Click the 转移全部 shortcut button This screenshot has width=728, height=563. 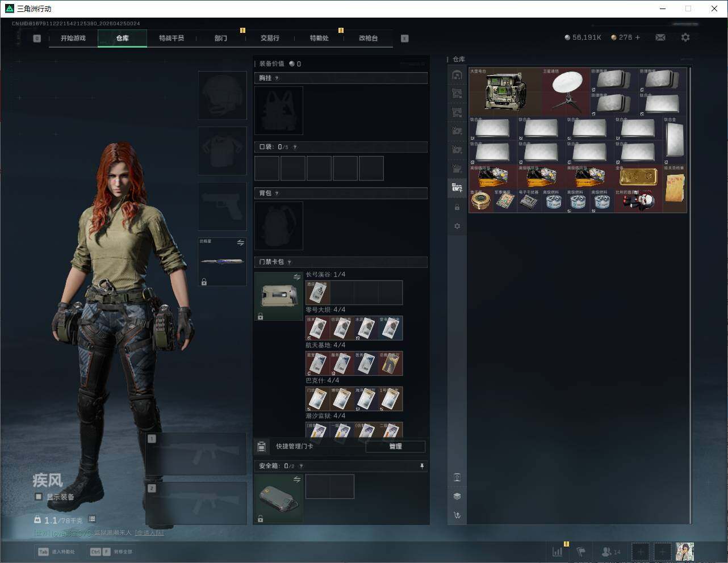coord(111,552)
